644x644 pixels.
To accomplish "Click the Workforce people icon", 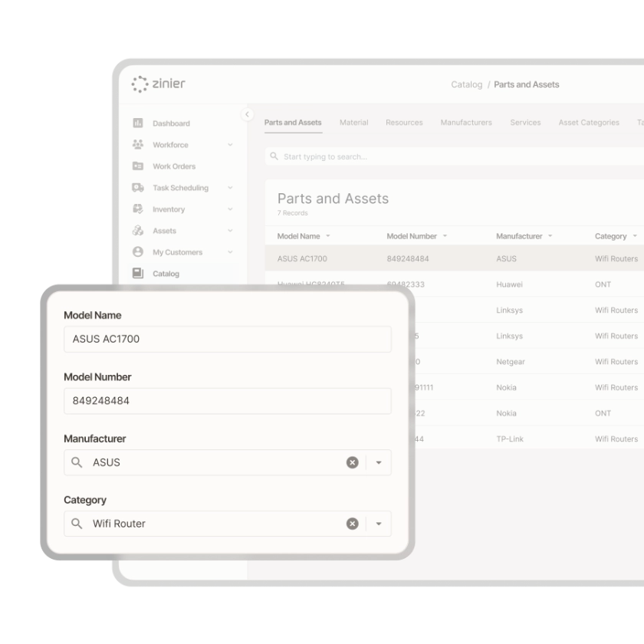I will click(138, 144).
